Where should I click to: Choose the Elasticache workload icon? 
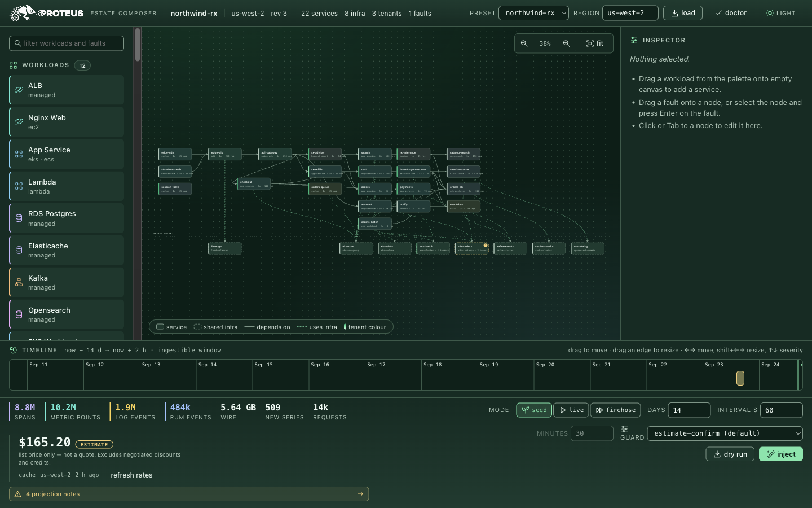[x=19, y=250]
